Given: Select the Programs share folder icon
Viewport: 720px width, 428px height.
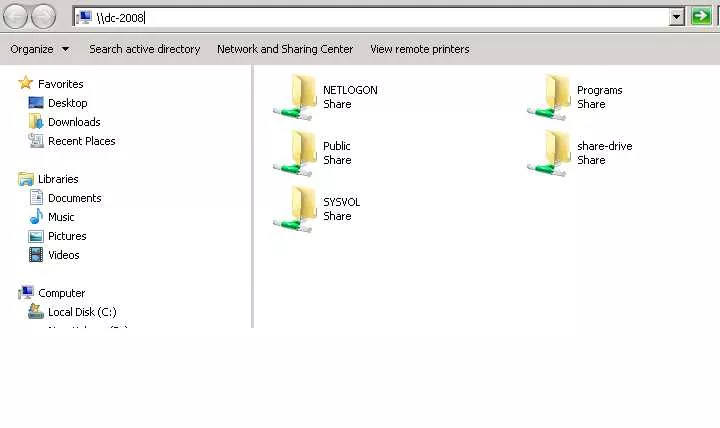Looking at the screenshot, I should click(x=550, y=97).
